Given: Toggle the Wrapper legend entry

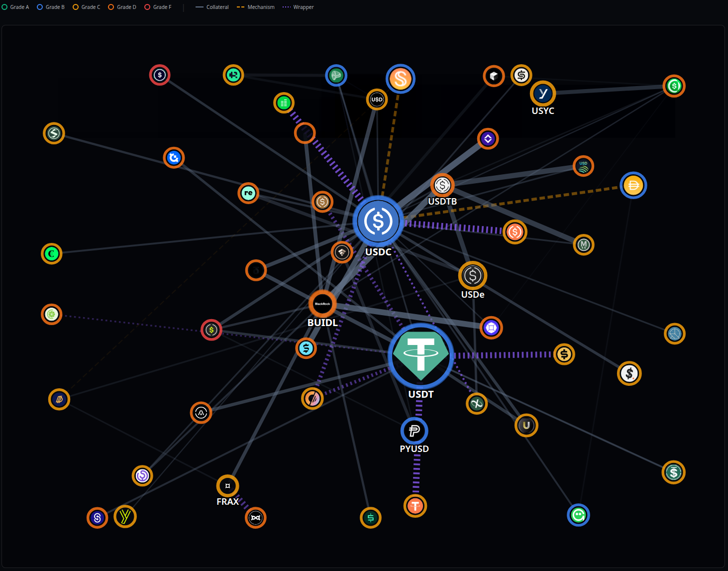Looking at the screenshot, I should pyautogui.click(x=298, y=6).
